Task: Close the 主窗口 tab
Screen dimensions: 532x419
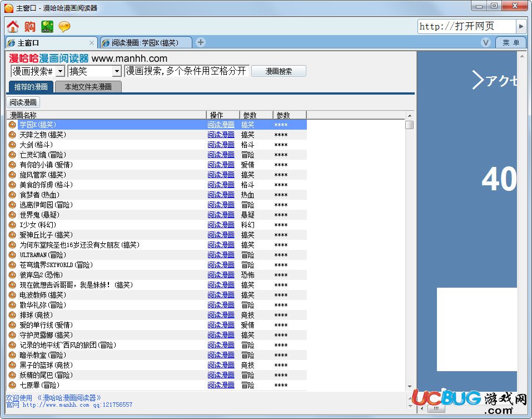Action: pyautogui.click(x=91, y=43)
